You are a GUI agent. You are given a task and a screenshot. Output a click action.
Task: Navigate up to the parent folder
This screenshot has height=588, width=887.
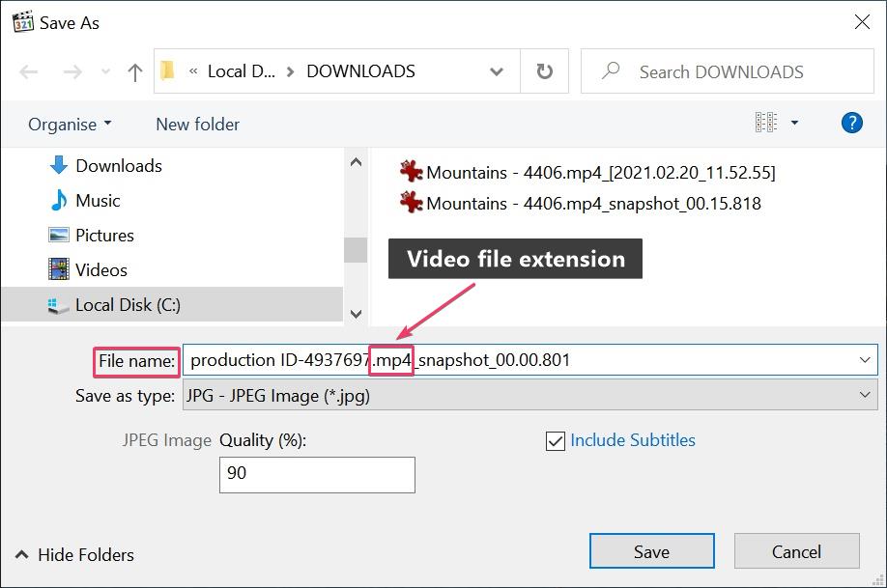click(134, 70)
